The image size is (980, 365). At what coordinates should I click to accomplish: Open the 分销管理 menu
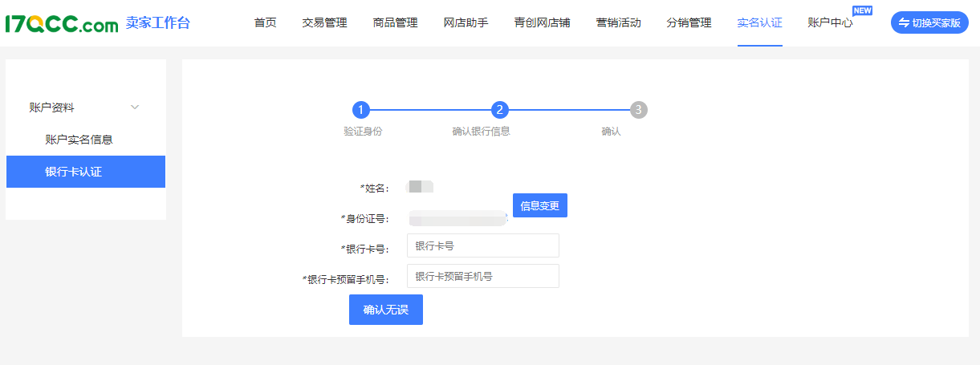coord(689,23)
